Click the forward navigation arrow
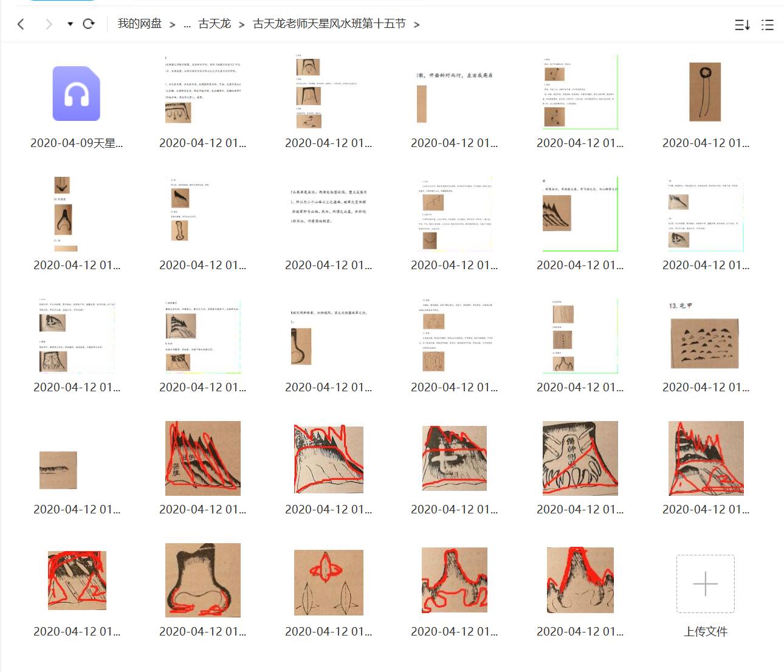Screen dimensions: 784x672 [x=49, y=24]
